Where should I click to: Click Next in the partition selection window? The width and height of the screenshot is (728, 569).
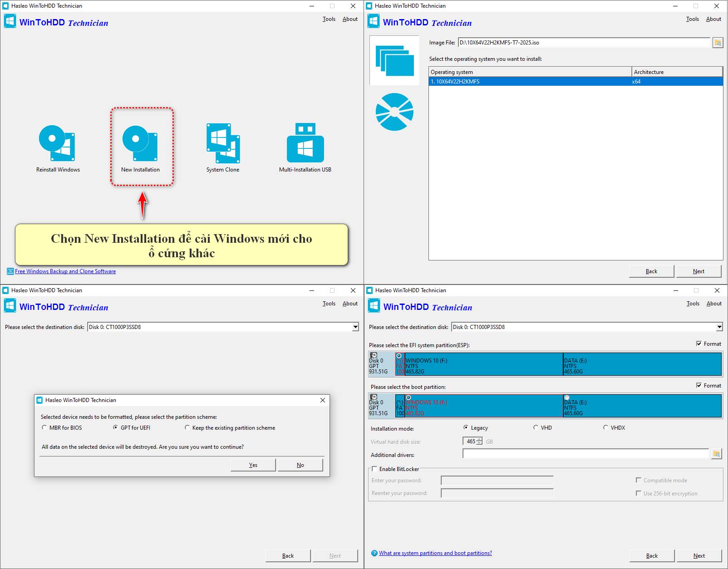pyautogui.click(x=699, y=556)
